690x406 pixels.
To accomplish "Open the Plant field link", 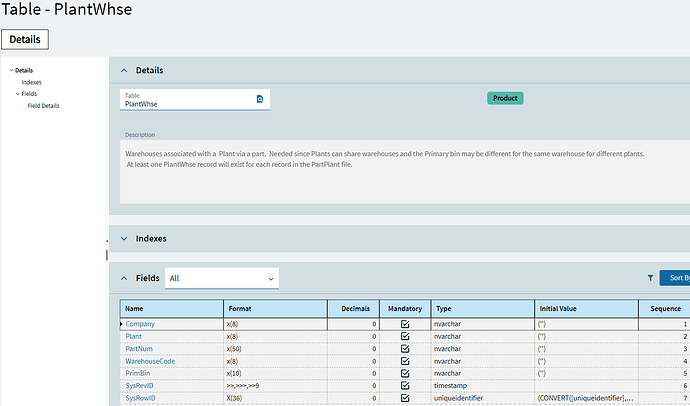I will click(x=133, y=336).
